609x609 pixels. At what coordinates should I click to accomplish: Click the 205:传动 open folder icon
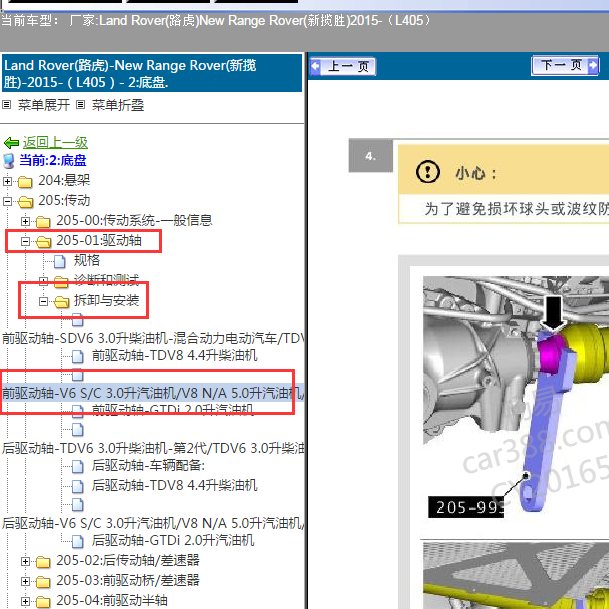25,202
